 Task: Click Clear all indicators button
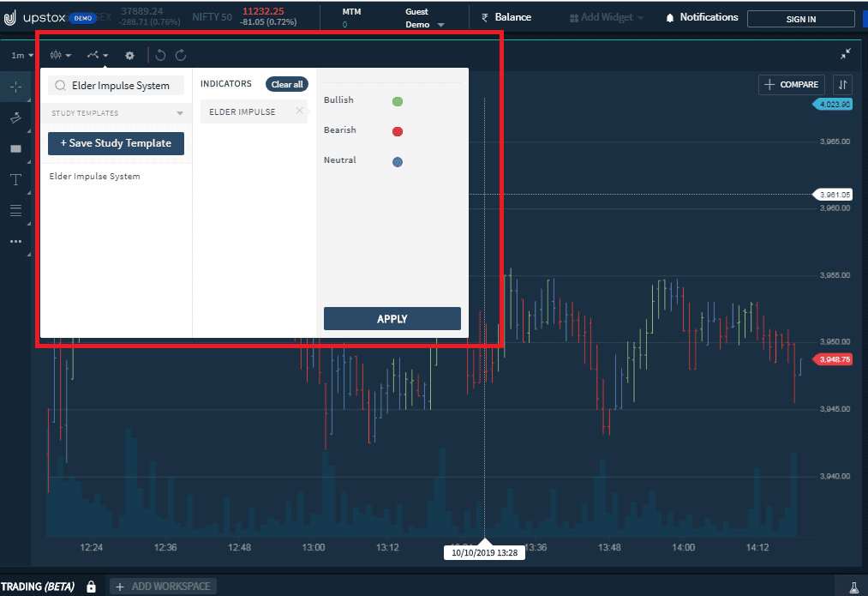[287, 84]
